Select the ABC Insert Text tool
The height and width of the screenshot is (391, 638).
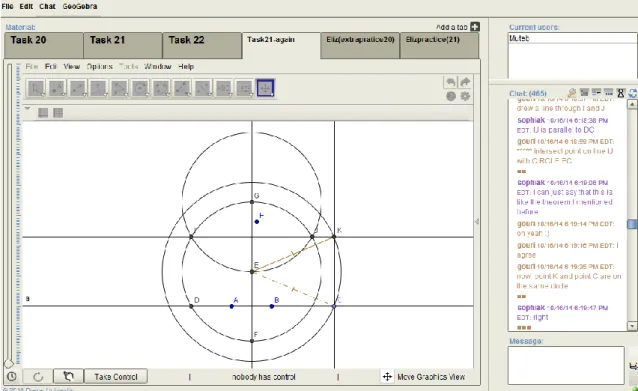(223, 88)
